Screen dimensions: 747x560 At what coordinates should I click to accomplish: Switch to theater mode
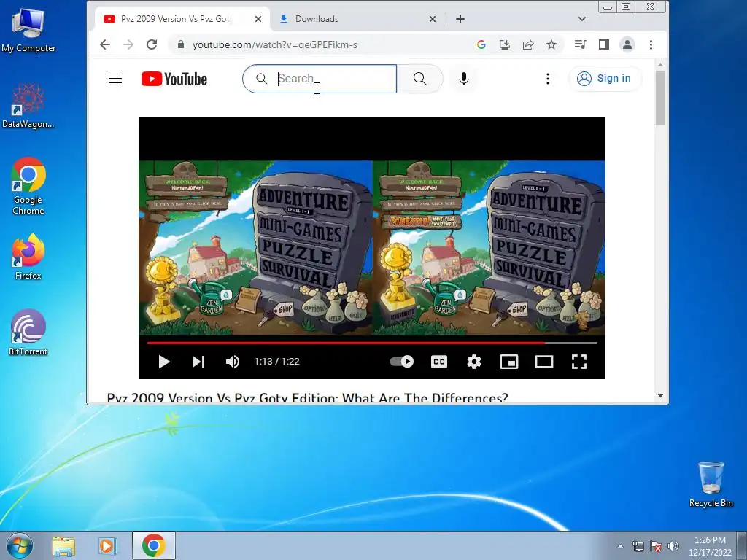(x=544, y=362)
